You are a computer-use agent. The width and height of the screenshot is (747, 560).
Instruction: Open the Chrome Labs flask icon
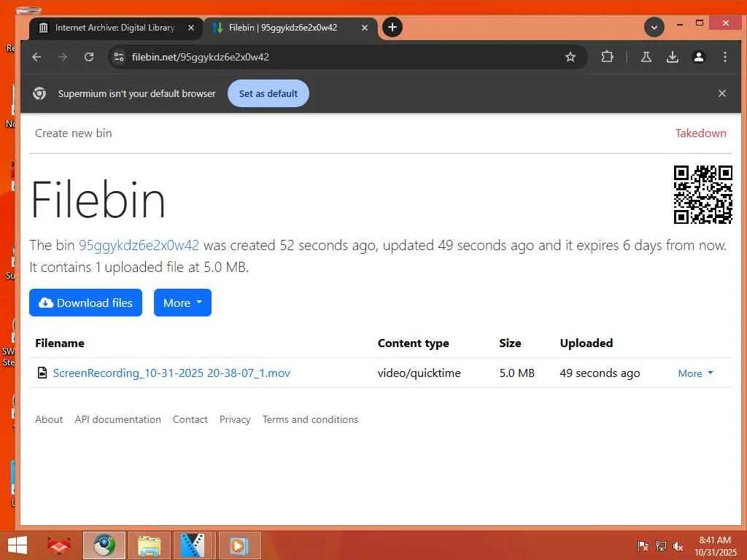646,57
